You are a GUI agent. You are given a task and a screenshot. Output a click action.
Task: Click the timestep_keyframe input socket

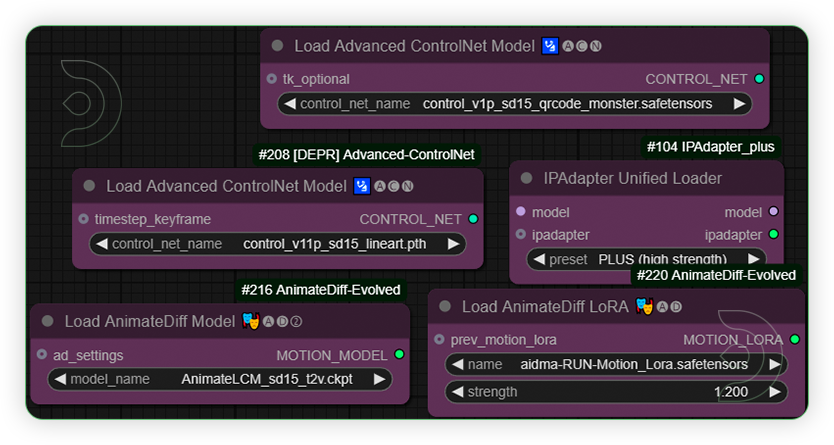84,219
